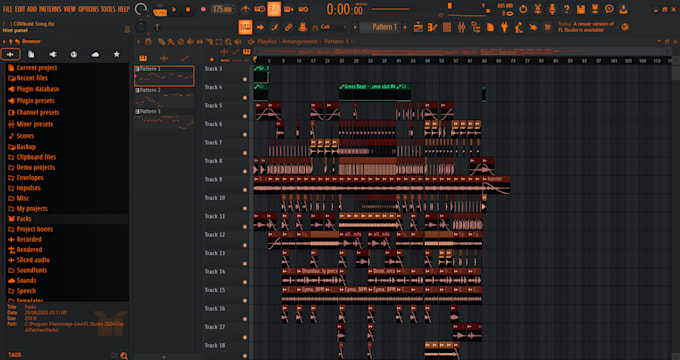Click the microphone recording icon
The width and height of the screenshot is (680, 360).
click(552, 9)
